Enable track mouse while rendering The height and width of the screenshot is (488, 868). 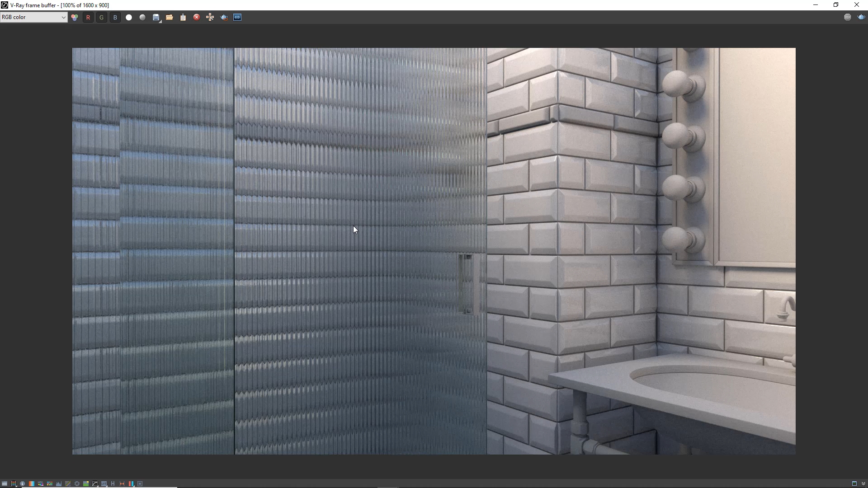pos(210,17)
